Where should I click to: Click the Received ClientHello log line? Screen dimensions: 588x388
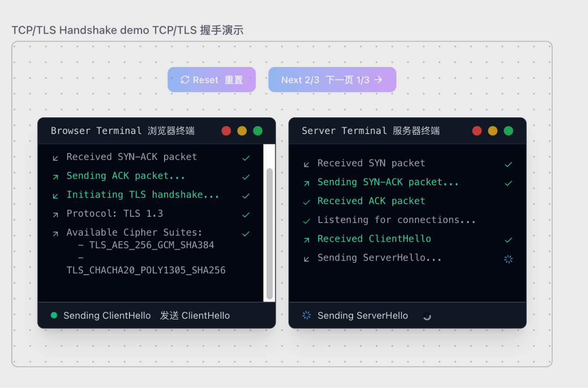[x=374, y=239]
